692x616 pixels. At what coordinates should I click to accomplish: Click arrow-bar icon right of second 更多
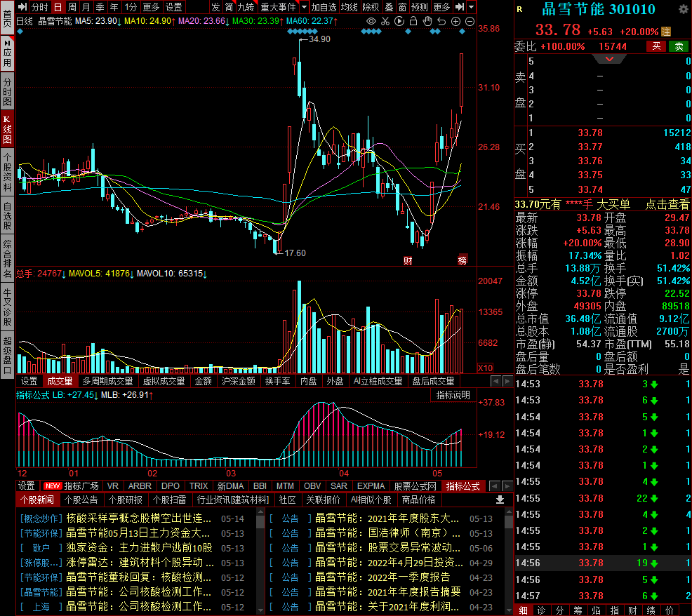tap(460, 7)
